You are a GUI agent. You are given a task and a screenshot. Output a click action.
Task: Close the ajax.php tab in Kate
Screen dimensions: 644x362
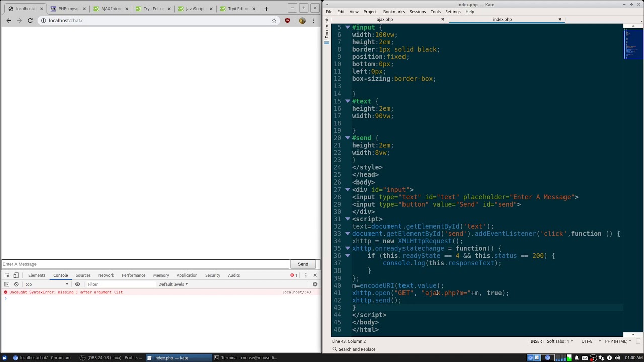[x=443, y=20]
